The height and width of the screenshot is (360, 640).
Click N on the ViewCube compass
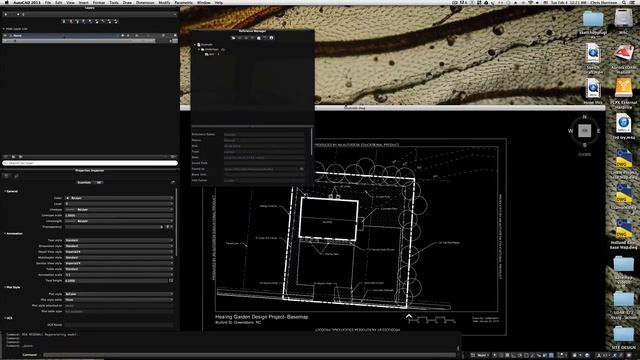pyautogui.click(x=584, y=117)
